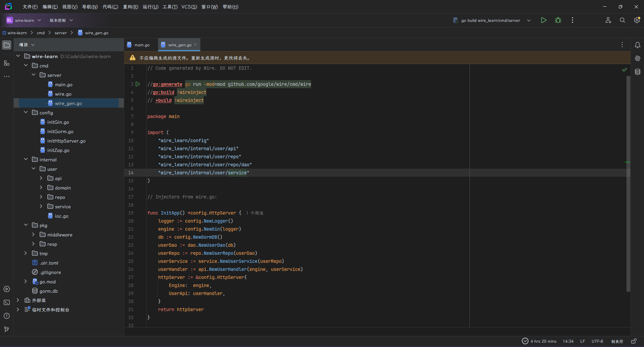644x347 pixels.
Task: Click the inspections green checkmark
Action: (x=625, y=70)
